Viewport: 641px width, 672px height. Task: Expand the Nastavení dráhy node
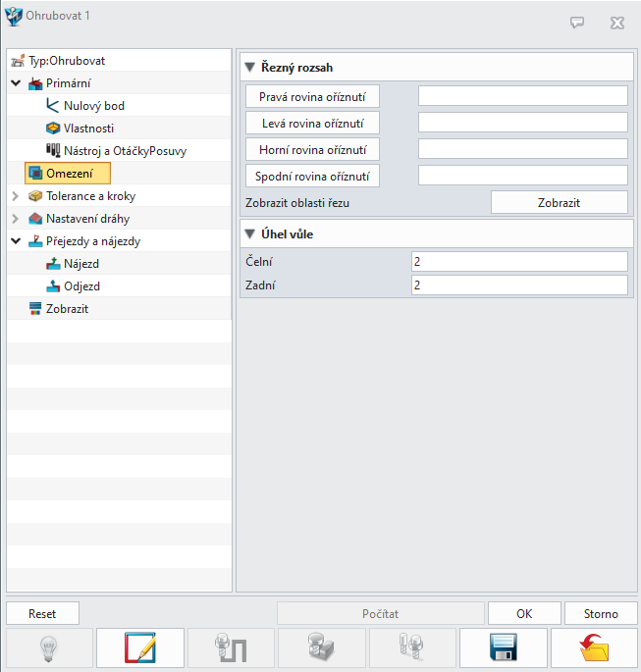click(16, 219)
